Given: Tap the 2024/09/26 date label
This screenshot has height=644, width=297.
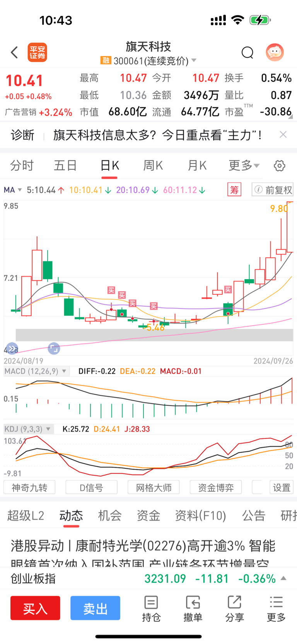Looking at the screenshot, I should (x=273, y=361).
